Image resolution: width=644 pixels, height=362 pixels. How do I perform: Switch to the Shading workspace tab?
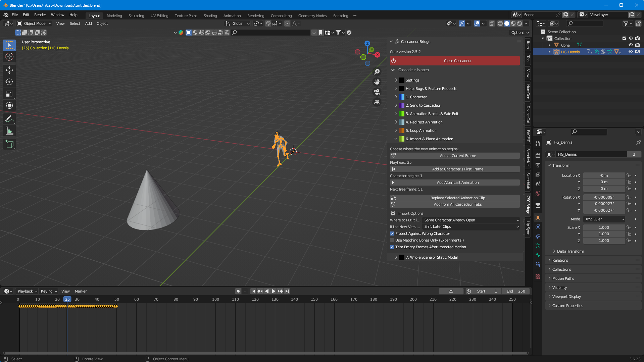[210, 16]
